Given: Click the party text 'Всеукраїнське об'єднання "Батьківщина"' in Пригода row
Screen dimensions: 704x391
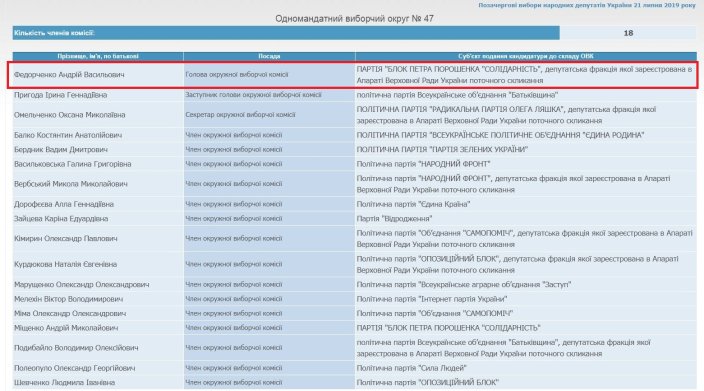Looking at the screenshot, I should pos(488,95).
